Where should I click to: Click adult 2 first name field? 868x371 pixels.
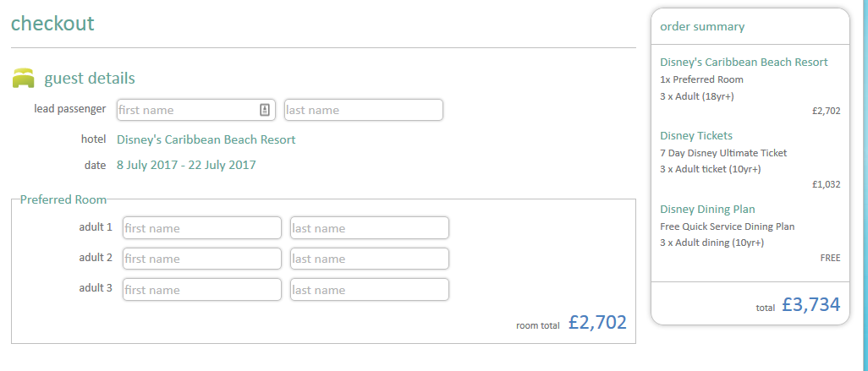click(201, 259)
